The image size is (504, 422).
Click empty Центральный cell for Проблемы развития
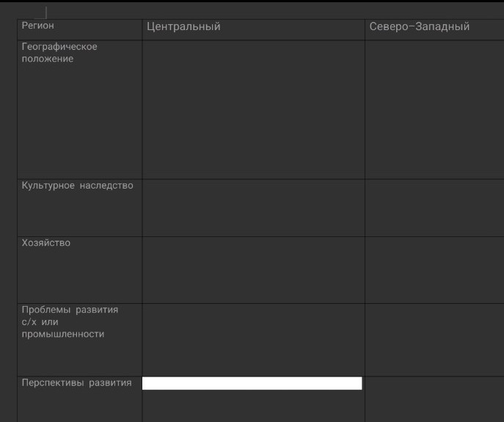pyautogui.click(x=253, y=340)
